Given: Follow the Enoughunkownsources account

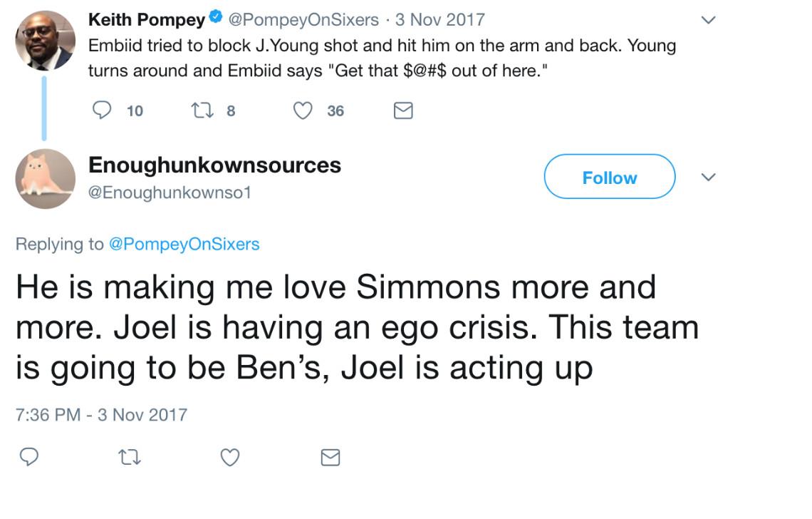Looking at the screenshot, I should click(609, 177).
